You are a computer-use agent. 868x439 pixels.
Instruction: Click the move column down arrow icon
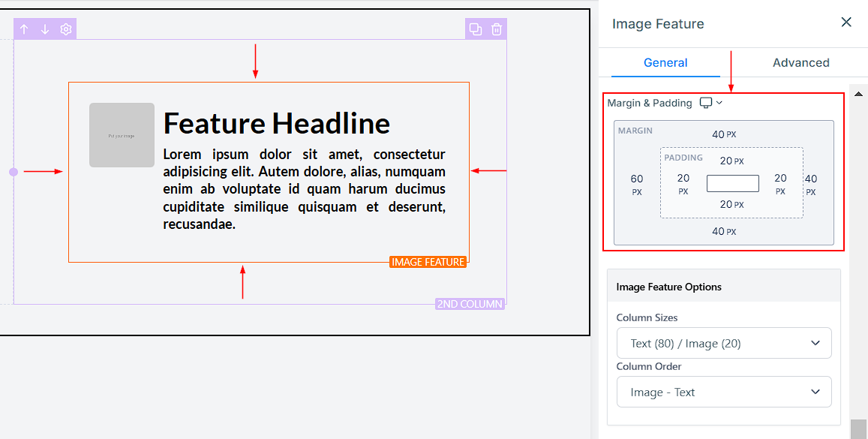coord(45,29)
